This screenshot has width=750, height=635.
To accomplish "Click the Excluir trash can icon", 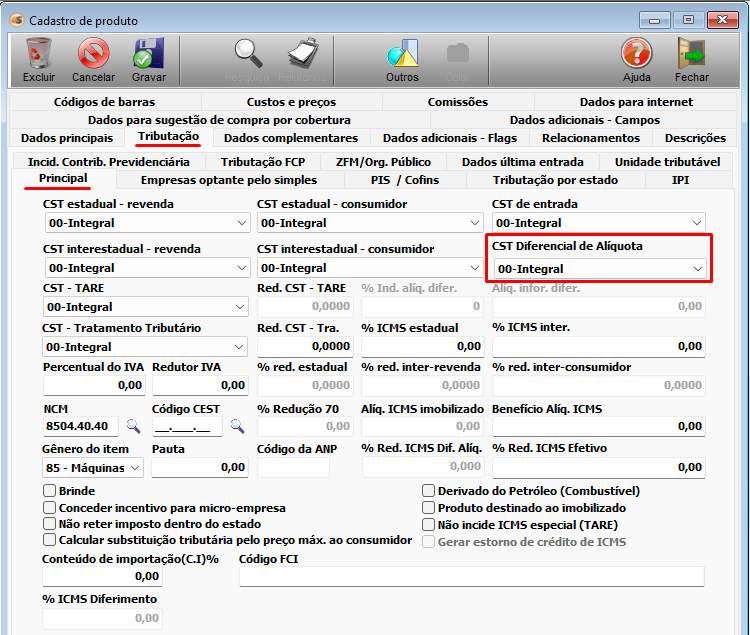I will coord(39,53).
